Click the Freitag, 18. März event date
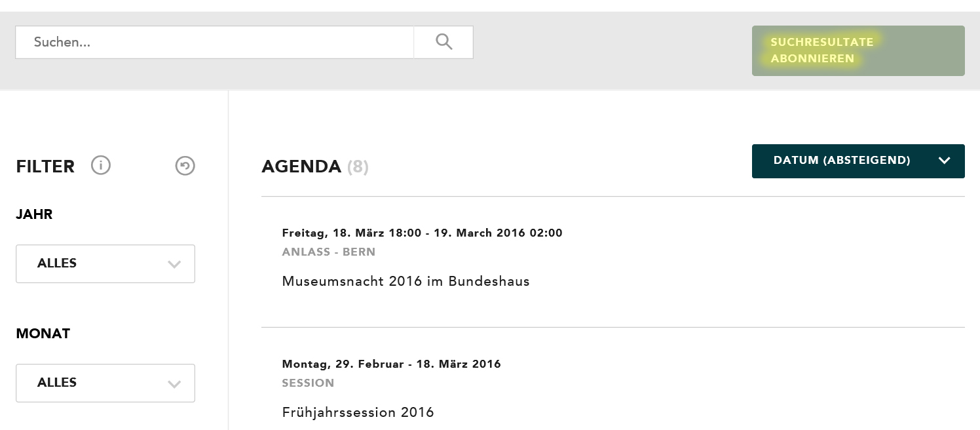The width and height of the screenshot is (980, 430). tap(422, 233)
